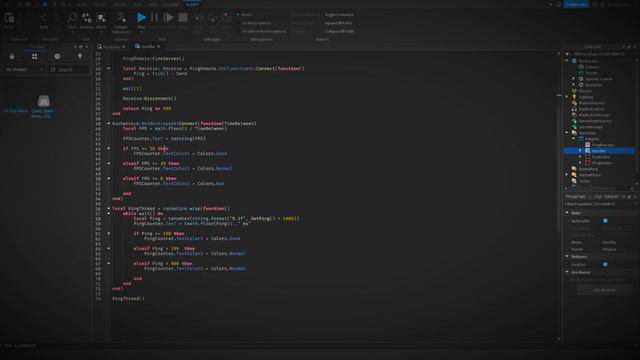Click the Filter workspace field in Explorer
The image size is (640, 360).
coord(600,54)
